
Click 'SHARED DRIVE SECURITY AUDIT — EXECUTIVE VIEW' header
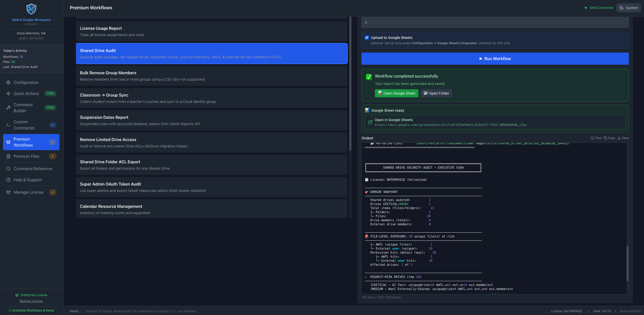pos(423,168)
